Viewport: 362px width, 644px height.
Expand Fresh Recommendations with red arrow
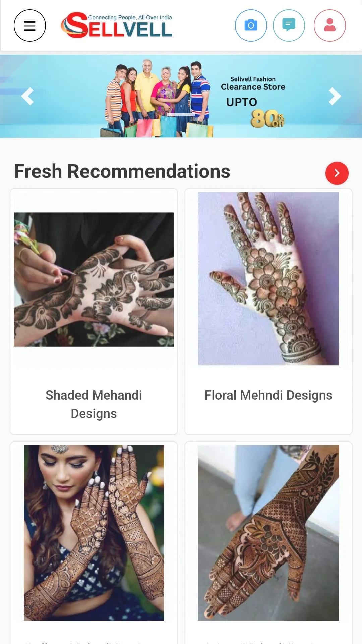pyautogui.click(x=337, y=173)
